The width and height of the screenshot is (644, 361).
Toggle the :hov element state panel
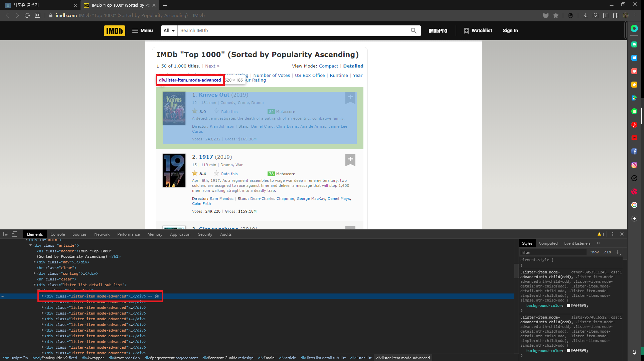[x=595, y=252]
